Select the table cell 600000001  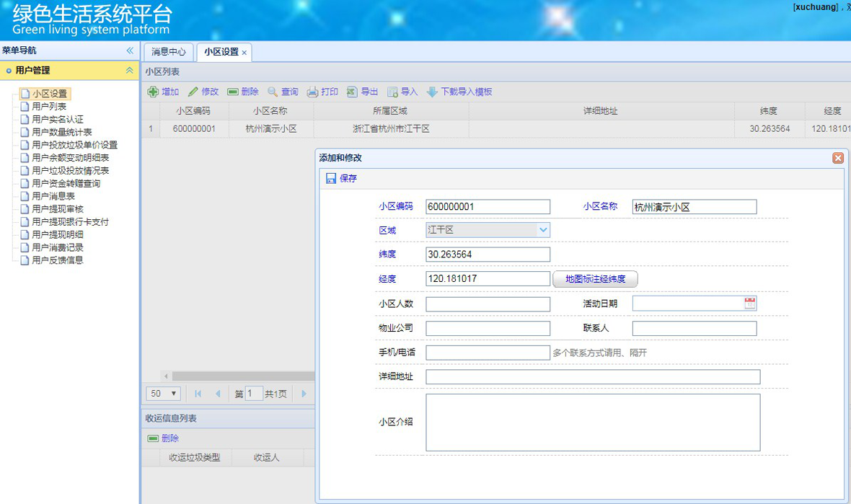(x=194, y=129)
